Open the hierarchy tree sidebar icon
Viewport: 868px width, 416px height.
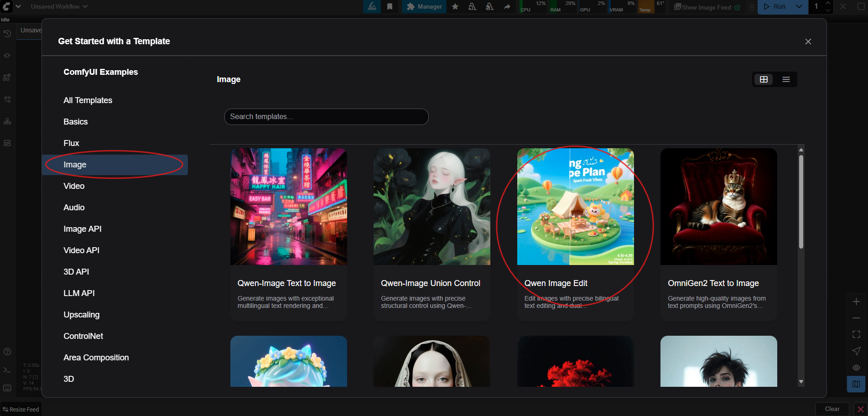coord(7,121)
